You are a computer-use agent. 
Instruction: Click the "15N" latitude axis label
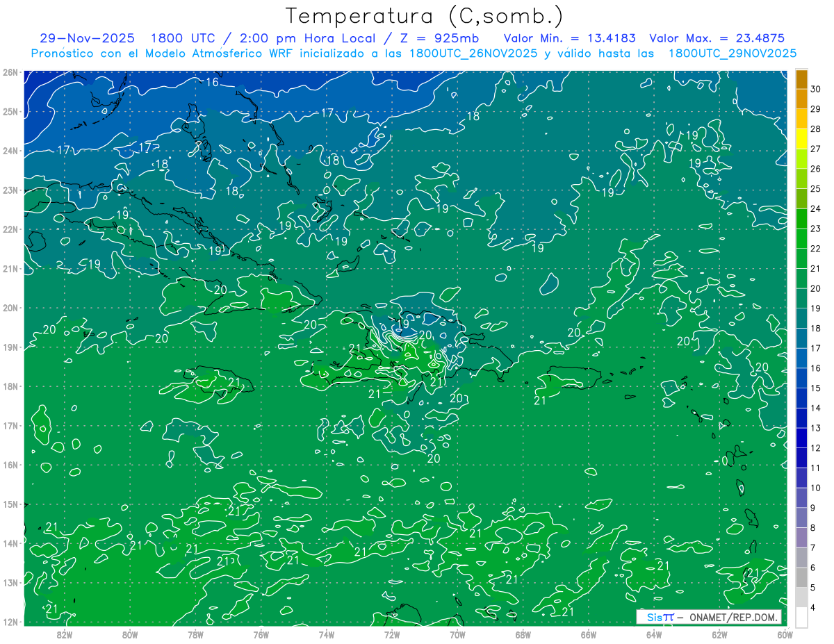click(x=10, y=504)
